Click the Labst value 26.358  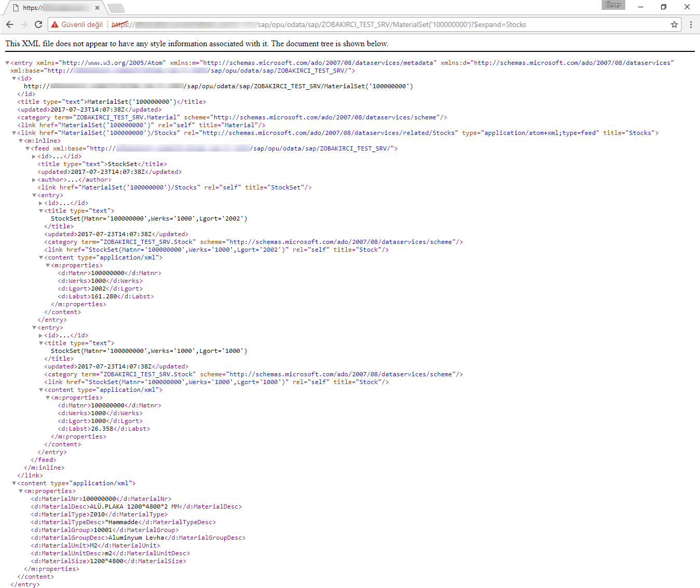point(102,429)
